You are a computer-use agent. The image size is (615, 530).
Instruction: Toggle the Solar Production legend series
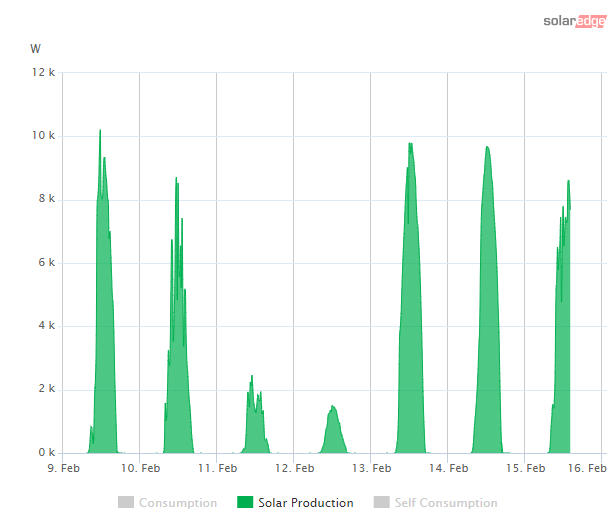coord(295,503)
